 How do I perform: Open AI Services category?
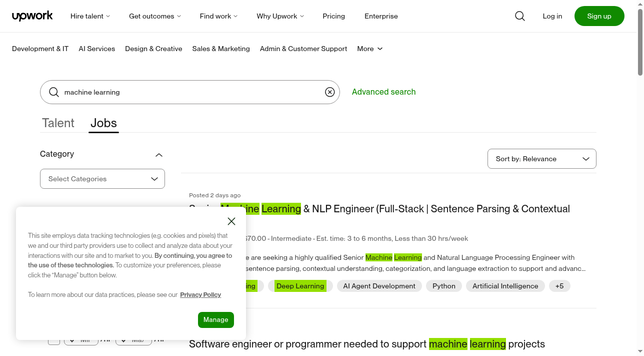[x=97, y=49]
